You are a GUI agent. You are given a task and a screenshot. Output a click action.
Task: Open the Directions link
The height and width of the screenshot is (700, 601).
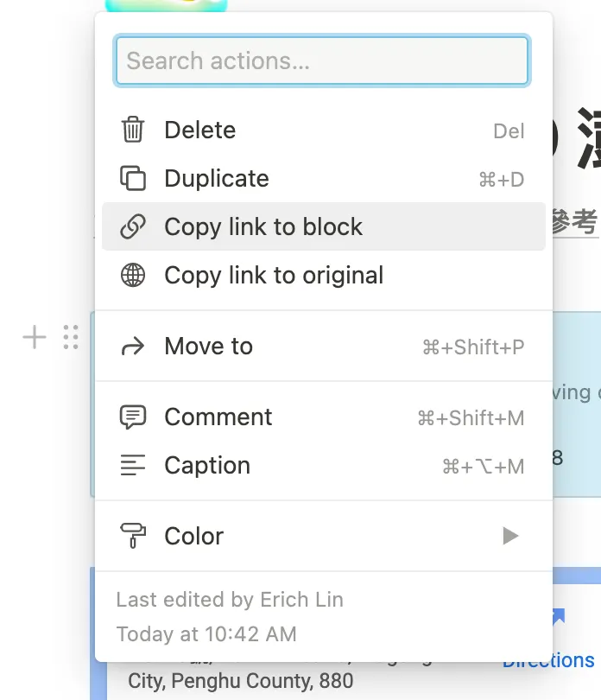tap(549, 661)
